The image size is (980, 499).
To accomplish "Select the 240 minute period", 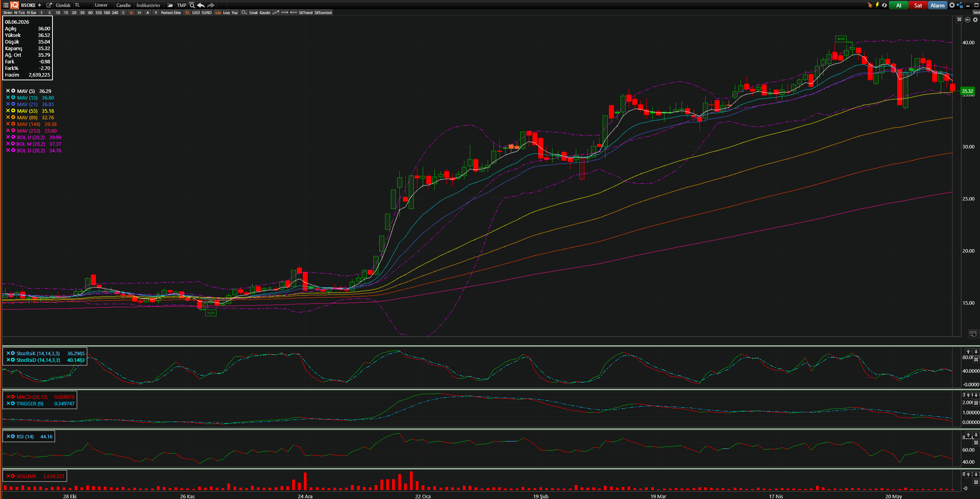I will pos(115,12).
